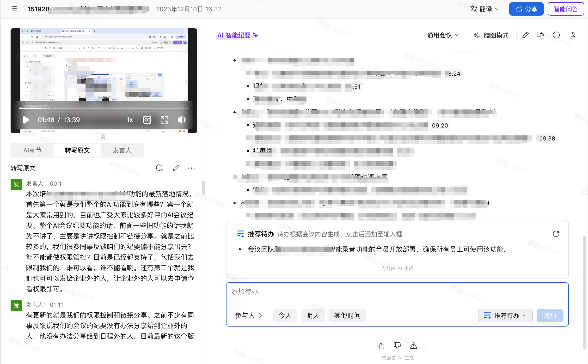Open the 通用会议 template dropdown
Screen dimensions: 588x364
[x=443, y=35]
